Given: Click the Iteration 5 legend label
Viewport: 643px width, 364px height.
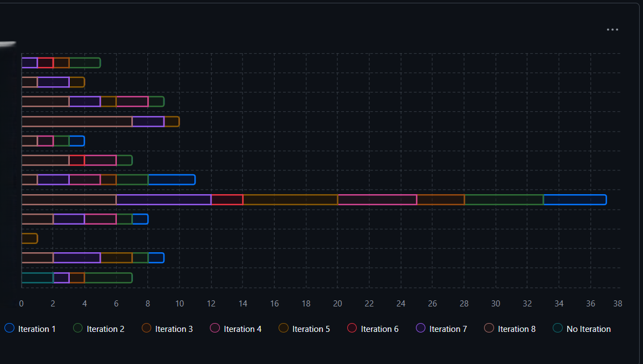Looking at the screenshot, I should tap(311, 329).
